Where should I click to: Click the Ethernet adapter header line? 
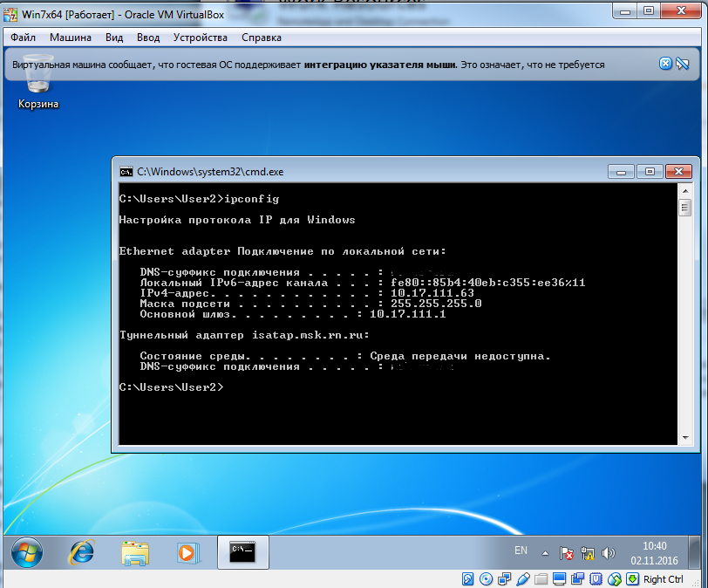point(283,251)
